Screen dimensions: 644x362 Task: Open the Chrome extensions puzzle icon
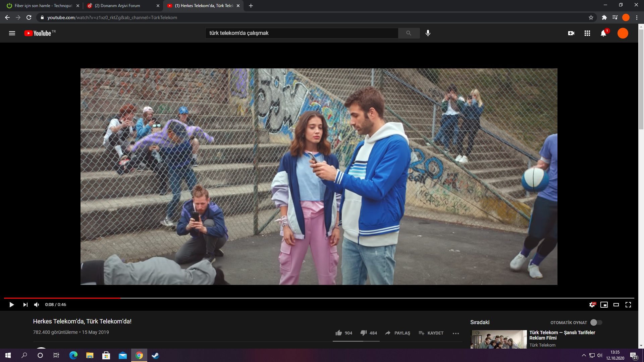604,17
